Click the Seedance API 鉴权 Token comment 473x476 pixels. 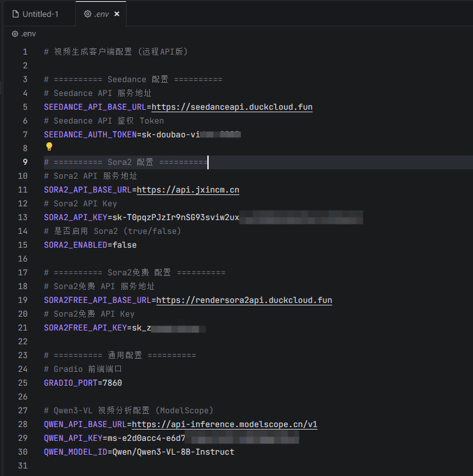point(104,121)
